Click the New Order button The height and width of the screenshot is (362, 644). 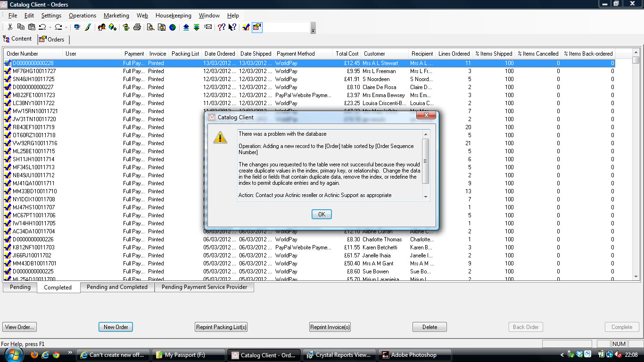coord(116,327)
